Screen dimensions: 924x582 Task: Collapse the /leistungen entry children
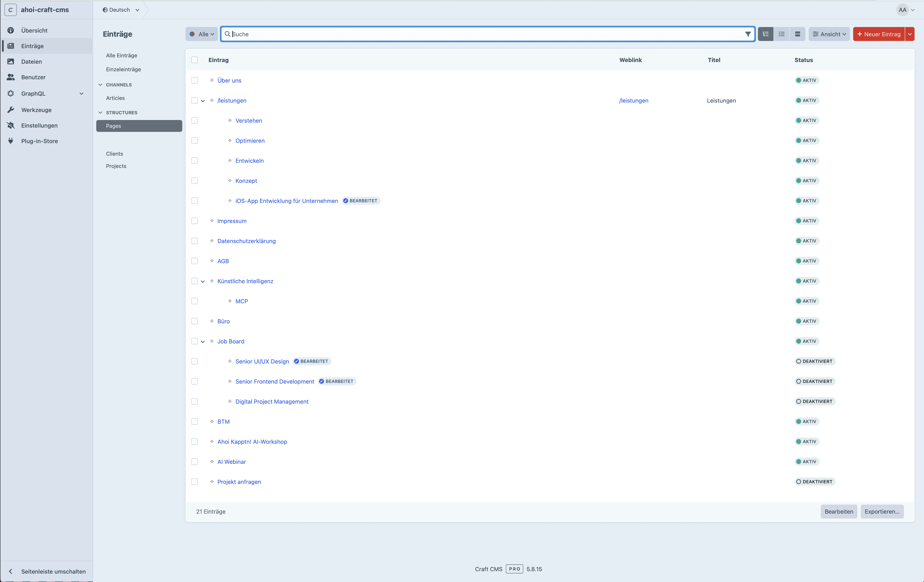tap(203, 101)
